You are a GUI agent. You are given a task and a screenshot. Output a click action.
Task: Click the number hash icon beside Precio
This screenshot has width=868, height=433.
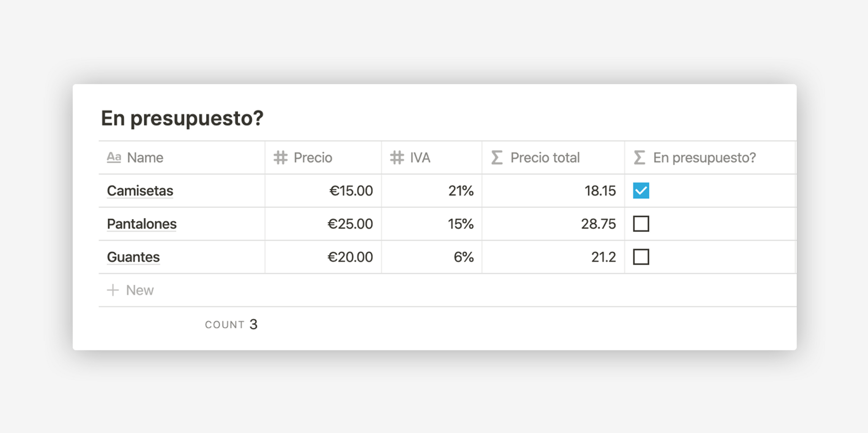coord(280,157)
